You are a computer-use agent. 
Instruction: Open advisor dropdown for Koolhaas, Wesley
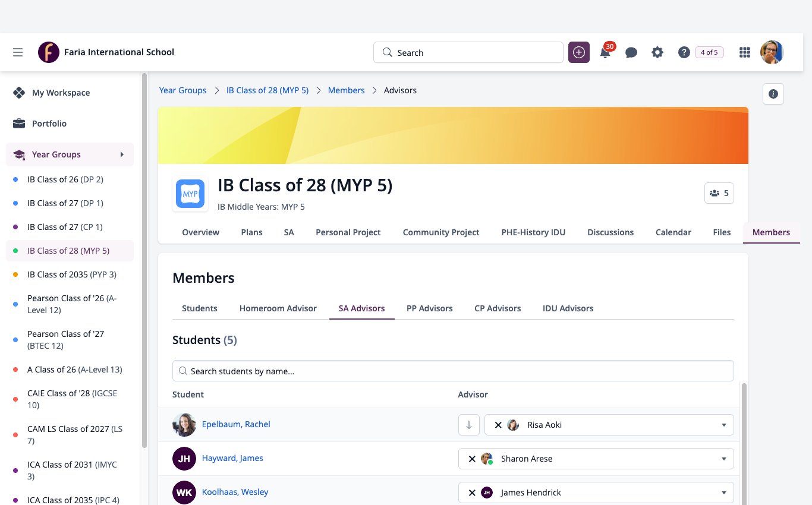coord(723,493)
